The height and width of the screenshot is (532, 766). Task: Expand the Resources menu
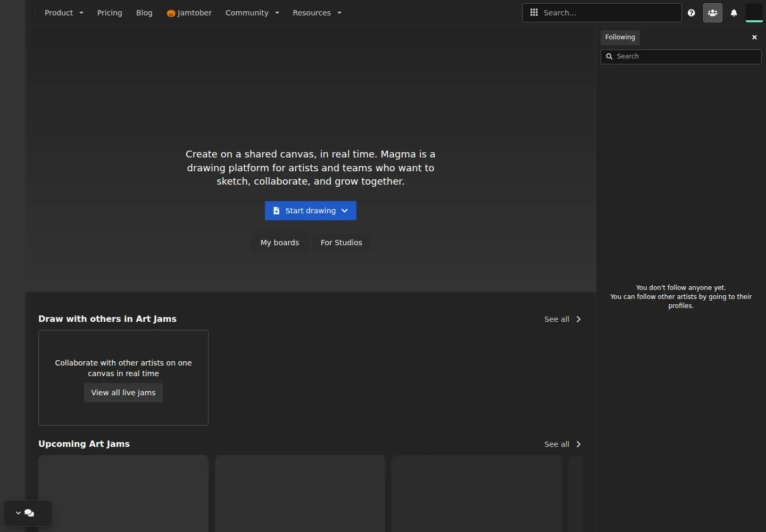(317, 13)
